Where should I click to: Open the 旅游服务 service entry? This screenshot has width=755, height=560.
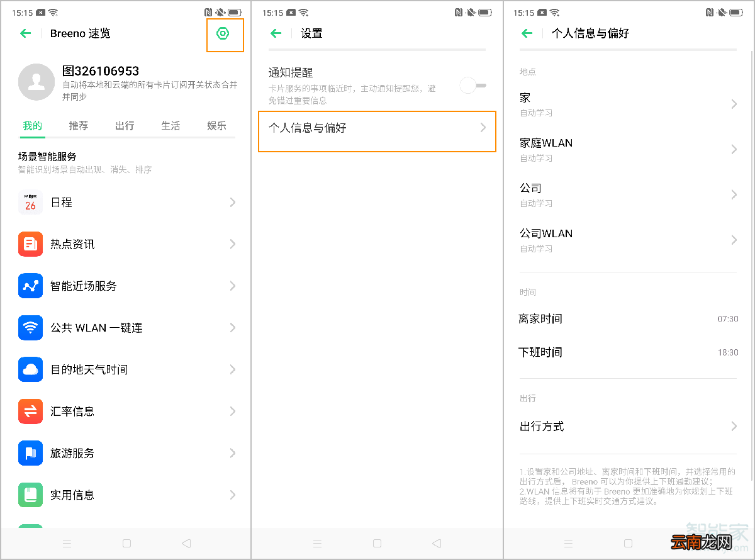126,453
